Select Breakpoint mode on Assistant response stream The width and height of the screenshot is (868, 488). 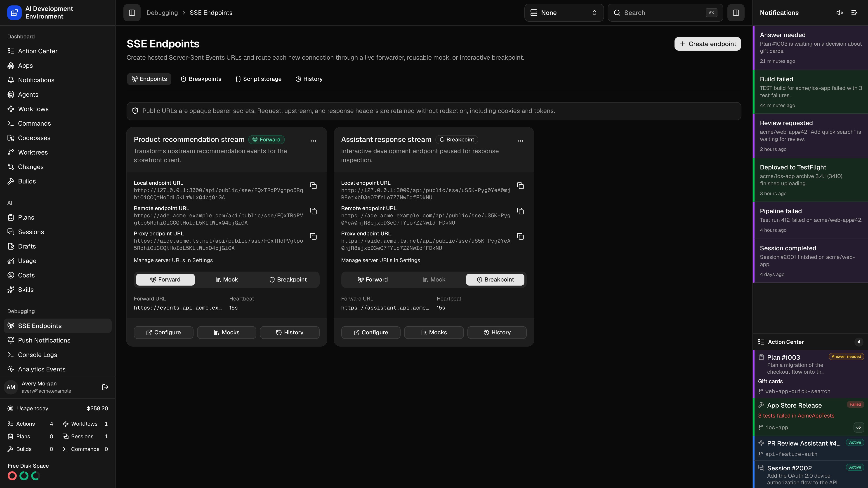pyautogui.click(x=495, y=279)
